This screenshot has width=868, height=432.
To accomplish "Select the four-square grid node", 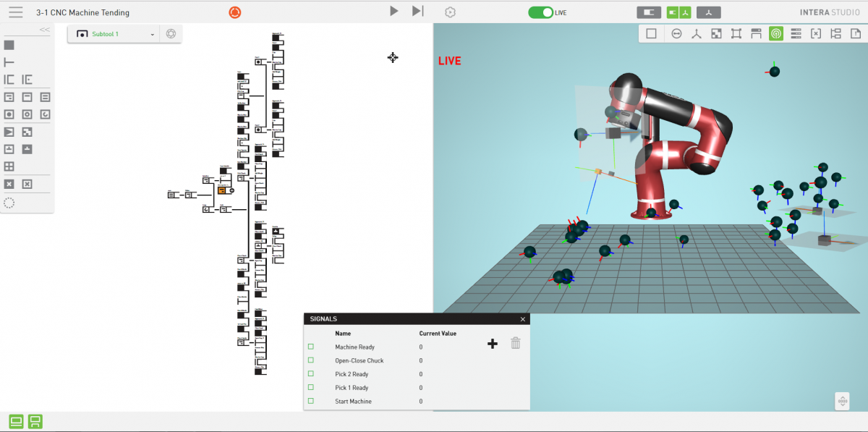I will coord(9,166).
